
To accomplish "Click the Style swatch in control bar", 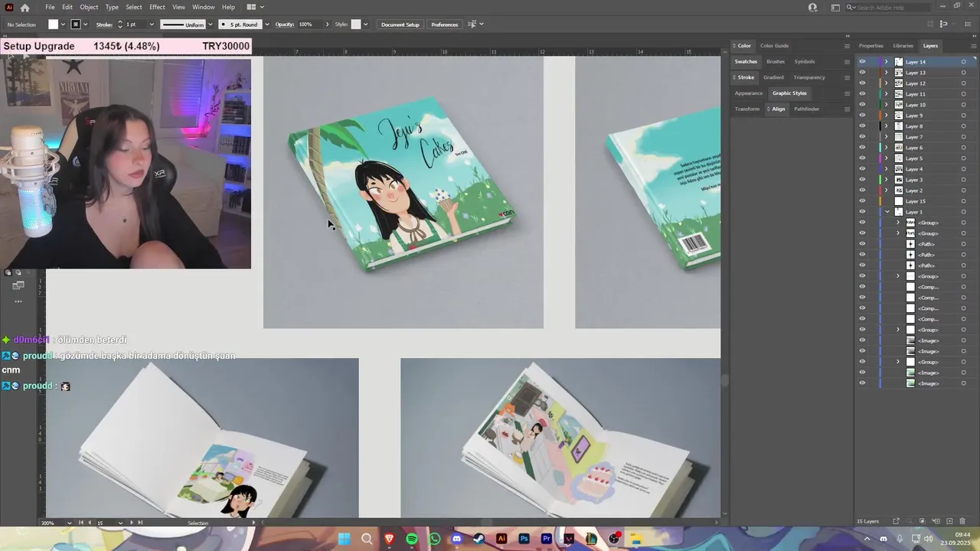I will [x=356, y=24].
